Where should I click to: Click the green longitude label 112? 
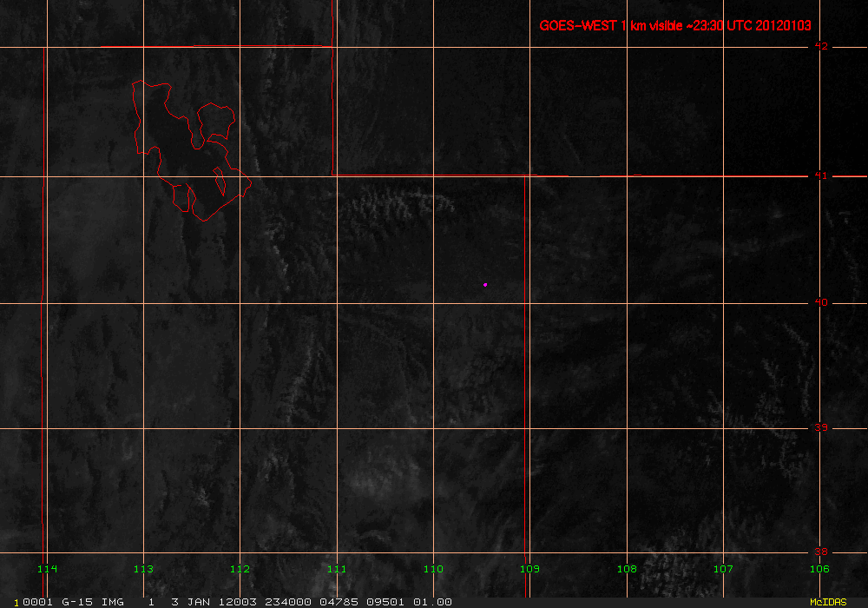[x=240, y=569]
